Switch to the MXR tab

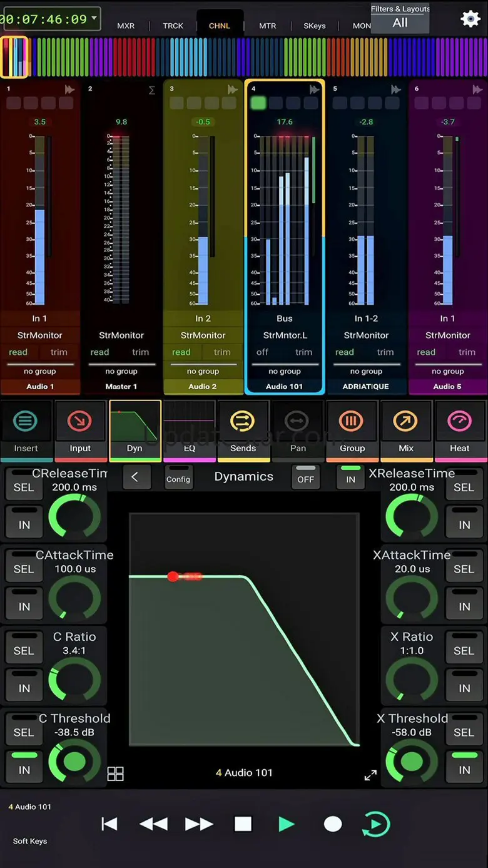click(x=126, y=26)
